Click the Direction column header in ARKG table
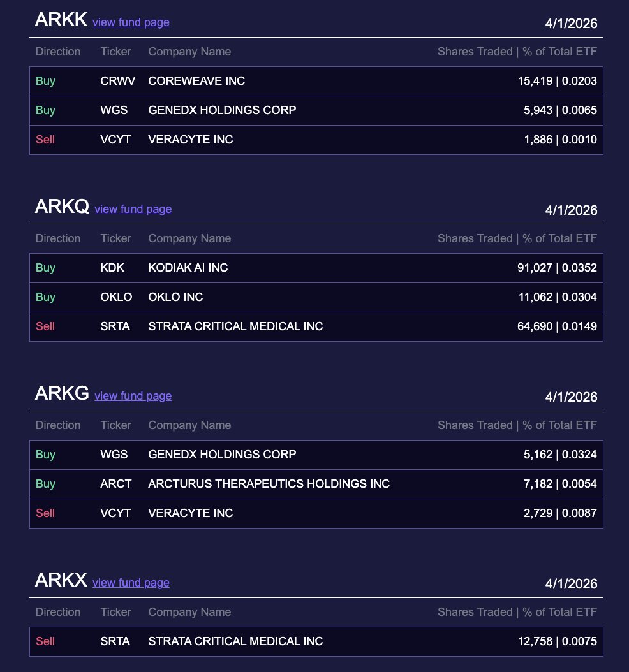Screen dimensions: 629x672 [x=58, y=425]
